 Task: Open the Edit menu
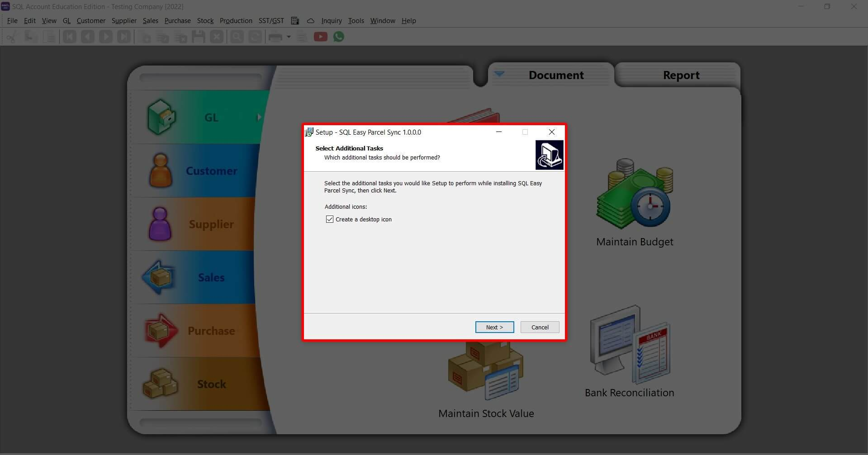(30, 21)
